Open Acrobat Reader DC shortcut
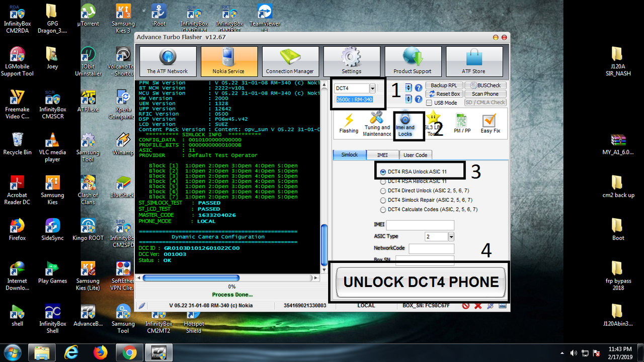This screenshot has width=644, height=362. click(17, 190)
